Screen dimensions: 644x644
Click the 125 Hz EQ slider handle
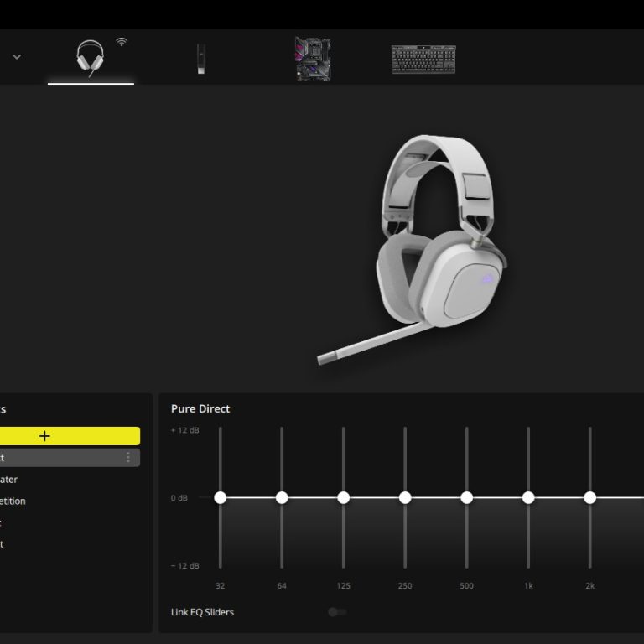click(x=343, y=498)
